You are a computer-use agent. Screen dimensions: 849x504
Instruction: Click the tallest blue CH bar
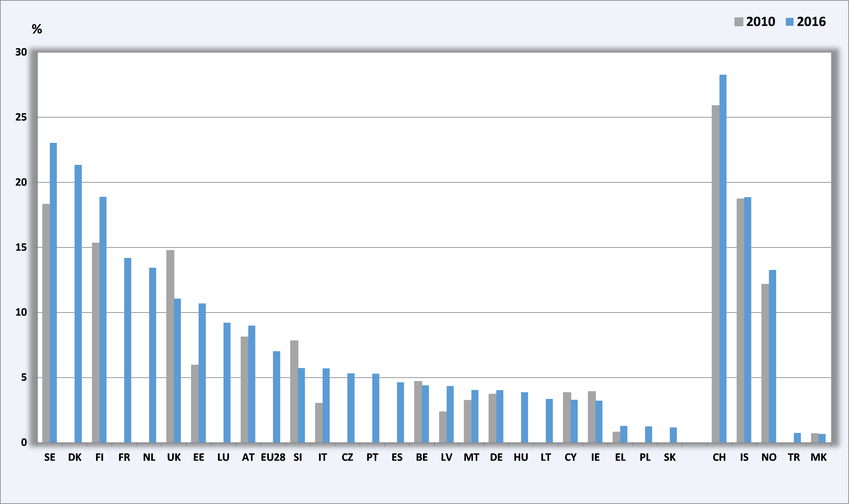[x=723, y=258]
